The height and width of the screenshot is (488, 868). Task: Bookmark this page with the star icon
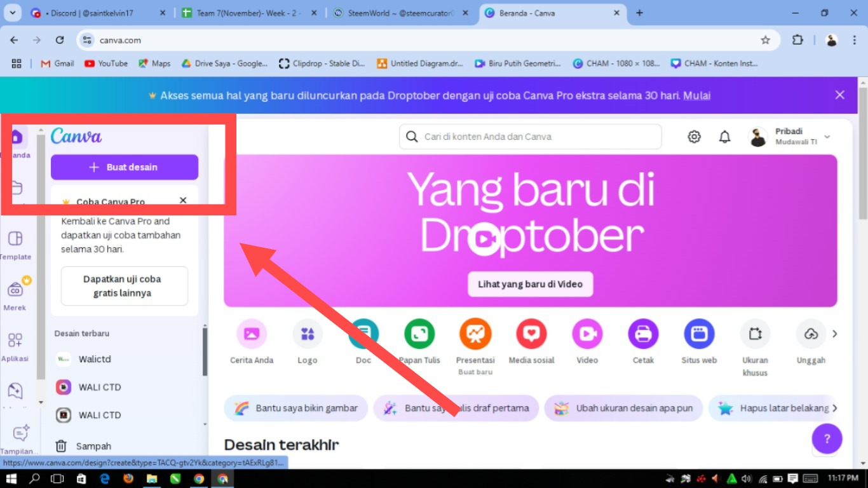coord(766,40)
